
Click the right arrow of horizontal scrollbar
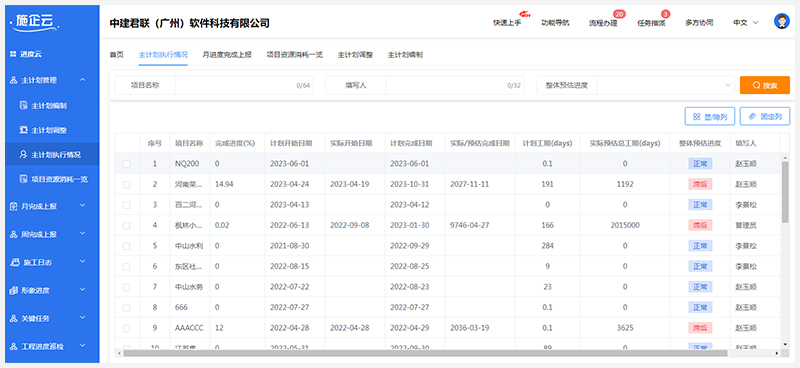coord(777,353)
